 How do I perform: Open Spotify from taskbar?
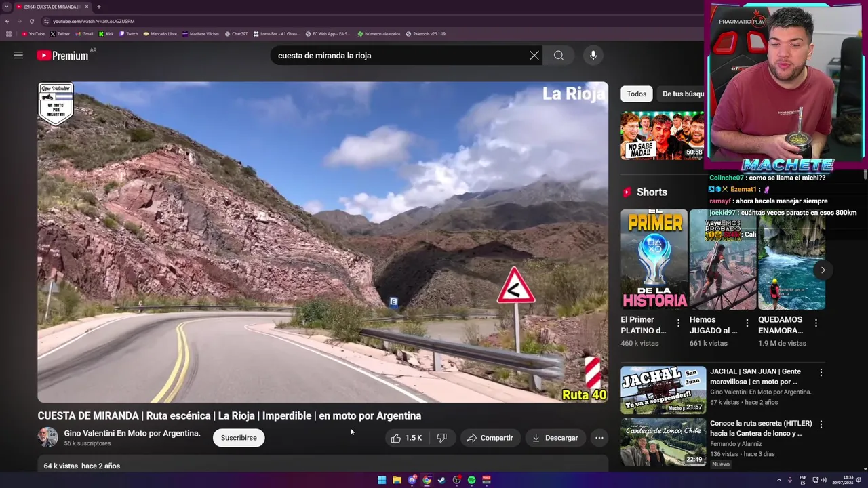point(471,480)
